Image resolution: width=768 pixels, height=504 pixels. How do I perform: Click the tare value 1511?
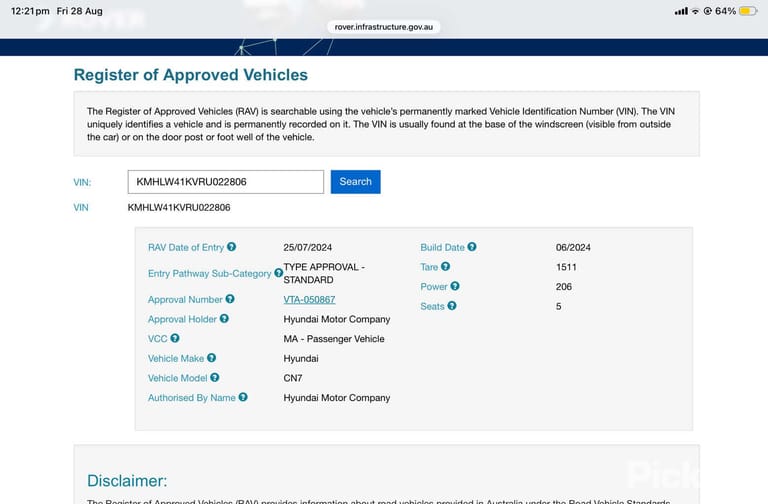(566, 267)
